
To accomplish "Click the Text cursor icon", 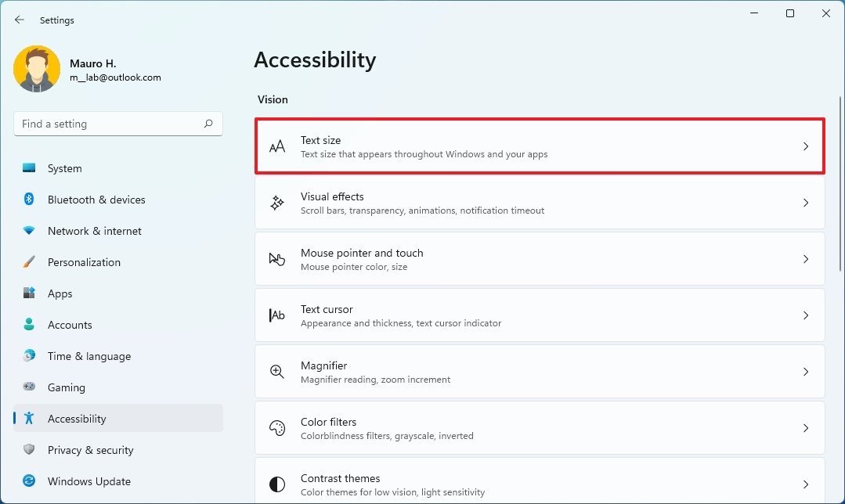I will (x=277, y=315).
